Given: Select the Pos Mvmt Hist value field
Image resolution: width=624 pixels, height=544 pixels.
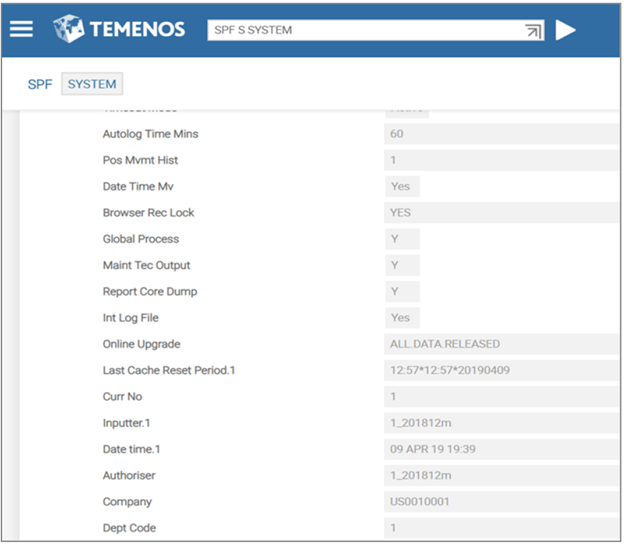Looking at the screenshot, I should click(x=500, y=160).
